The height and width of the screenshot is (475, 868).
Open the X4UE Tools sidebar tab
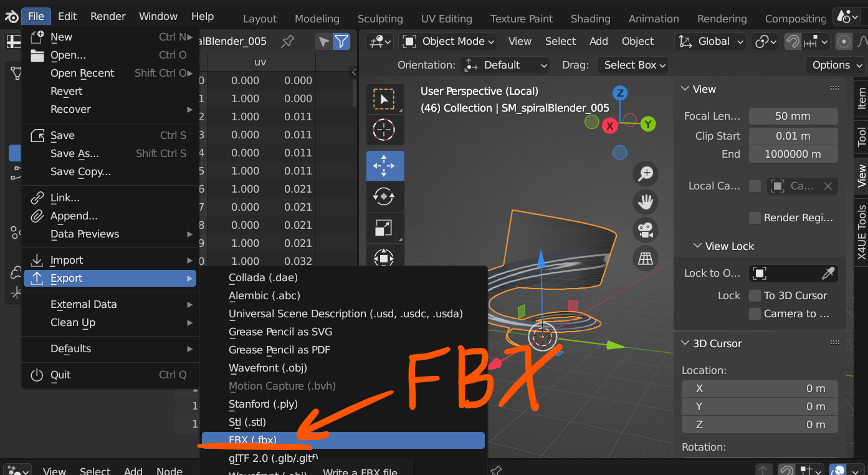pyautogui.click(x=861, y=232)
